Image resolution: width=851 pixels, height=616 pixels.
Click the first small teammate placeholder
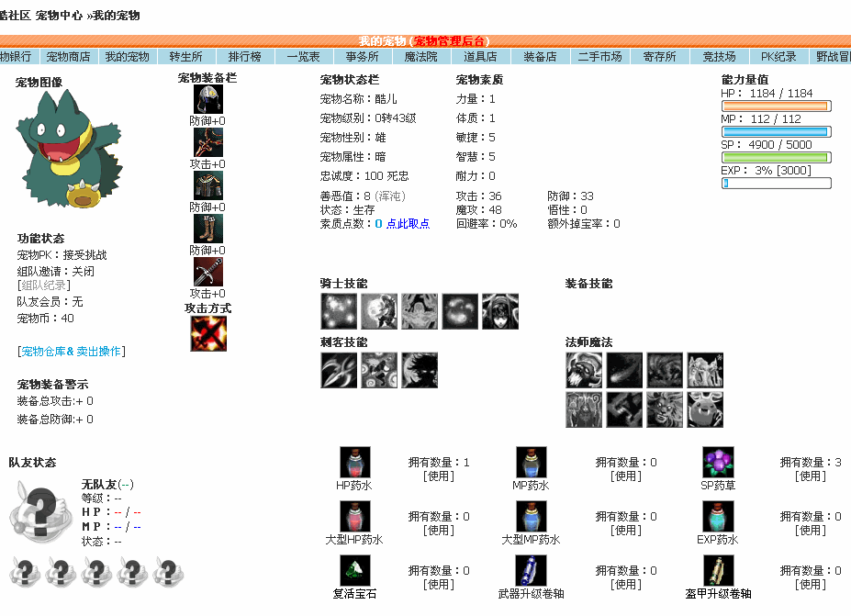[x=25, y=572]
